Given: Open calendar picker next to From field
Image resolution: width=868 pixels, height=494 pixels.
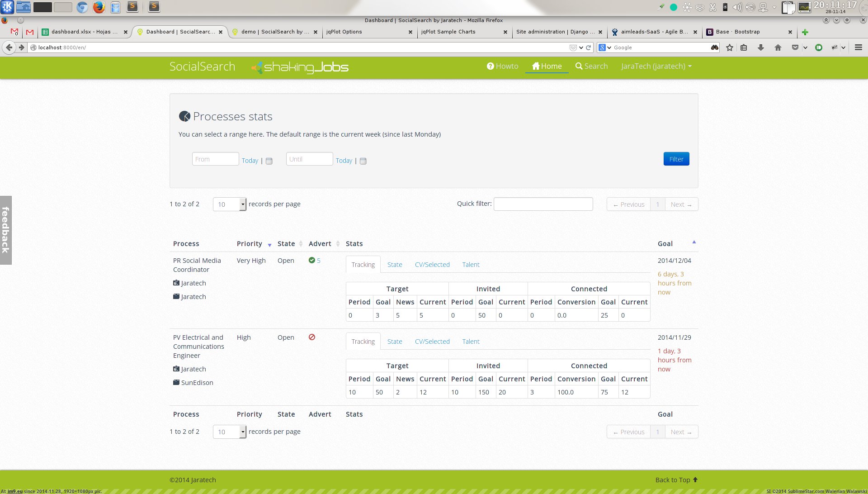Looking at the screenshot, I should pos(269,161).
